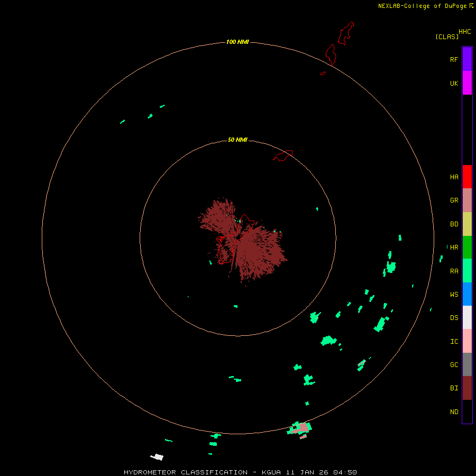Pick the RA light green legend swatch

click(x=467, y=271)
